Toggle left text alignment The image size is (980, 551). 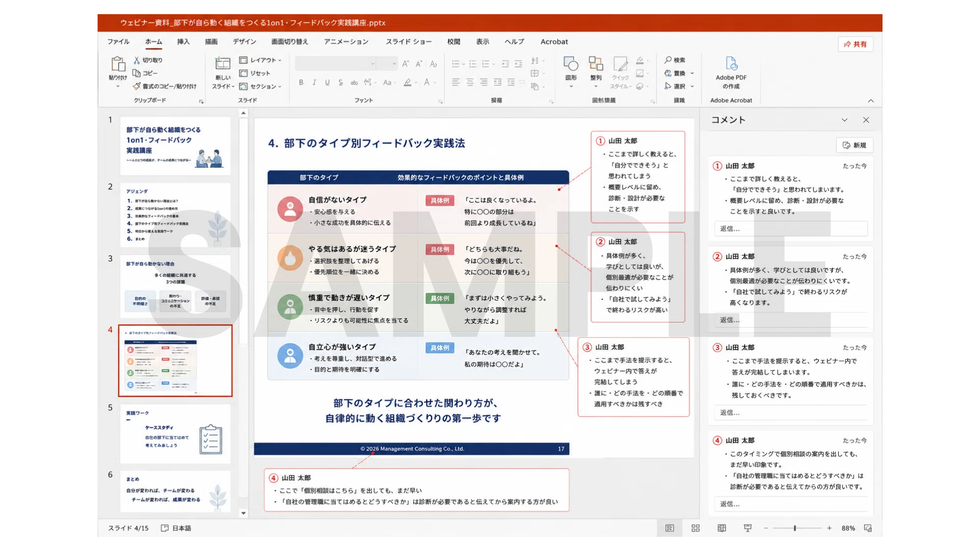(456, 82)
